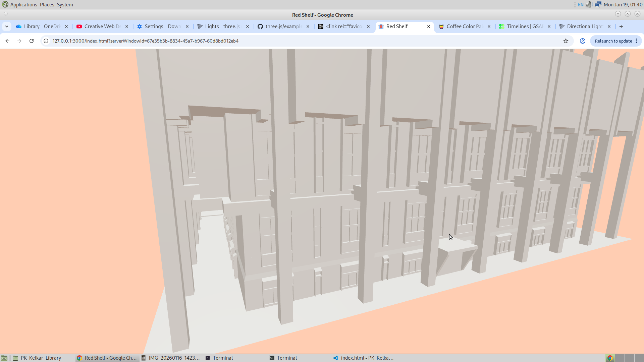Bookmark this page with star icon
This screenshot has width=644, height=362.
click(x=566, y=41)
